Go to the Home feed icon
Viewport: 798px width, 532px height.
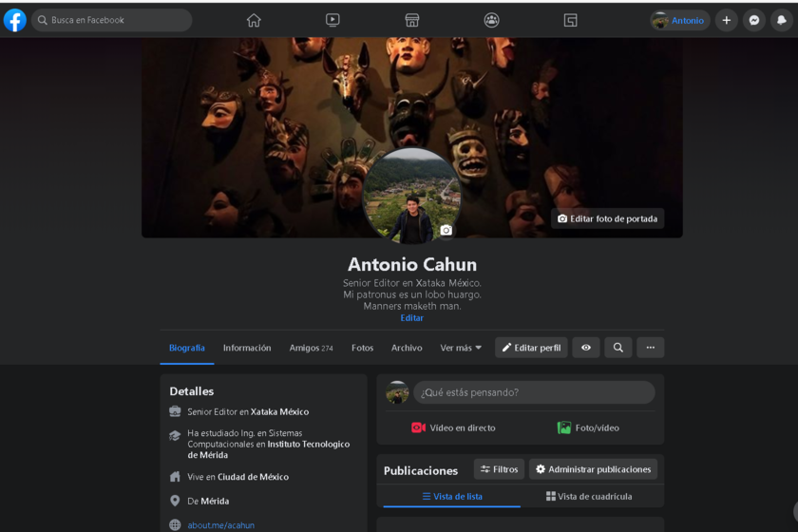tap(254, 20)
